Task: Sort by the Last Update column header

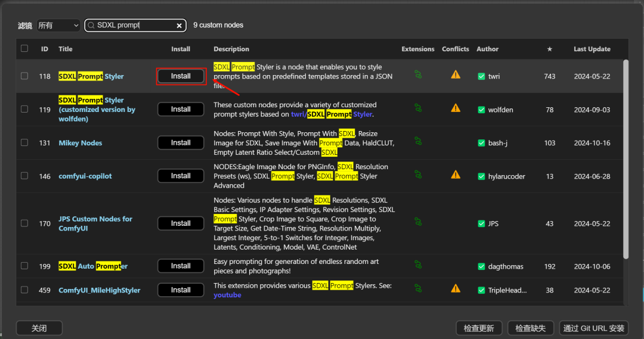Action: [x=592, y=49]
